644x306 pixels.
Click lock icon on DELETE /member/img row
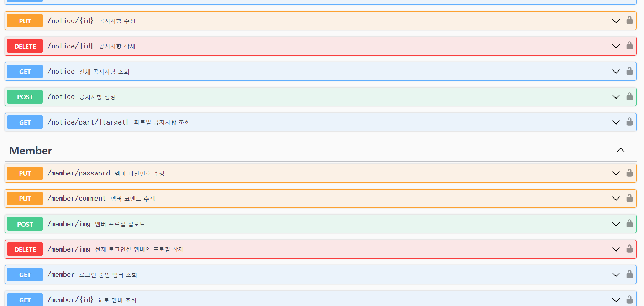(629, 249)
